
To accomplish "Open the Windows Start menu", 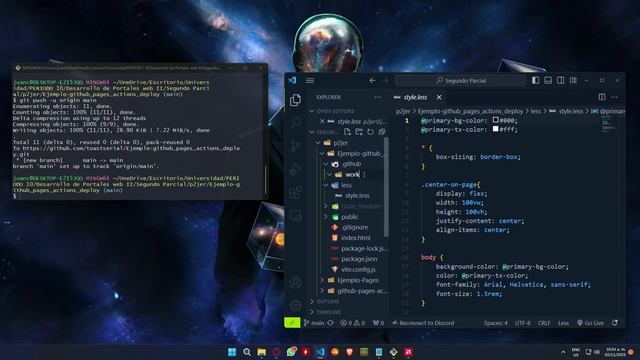I will pos(232,352).
